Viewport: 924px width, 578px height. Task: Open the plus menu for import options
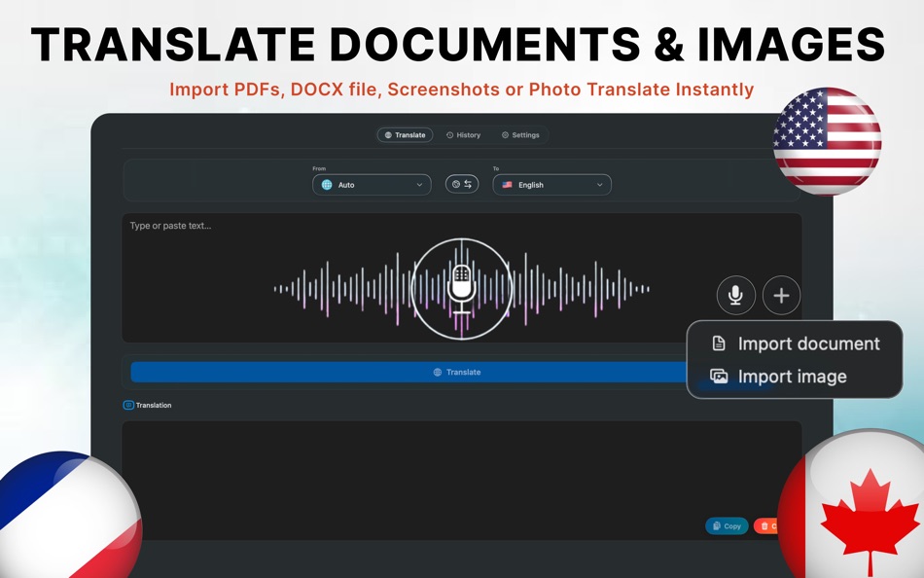click(781, 295)
